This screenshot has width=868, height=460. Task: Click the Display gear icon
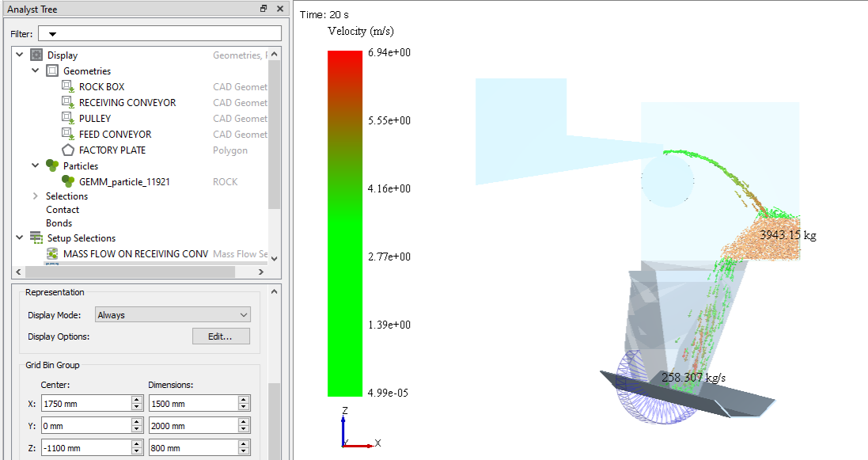pyautogui.click(x=36, y=55)
